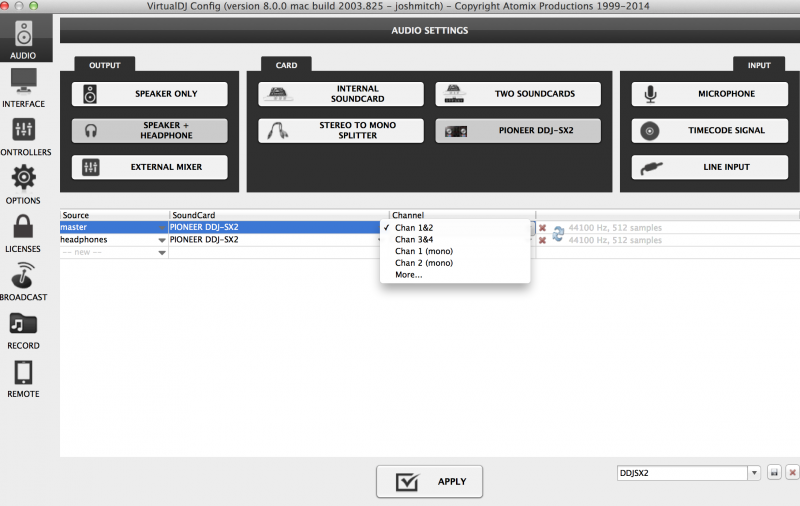Open the new source row dropdown
This screenshot has height=506, width=800.
162,253
